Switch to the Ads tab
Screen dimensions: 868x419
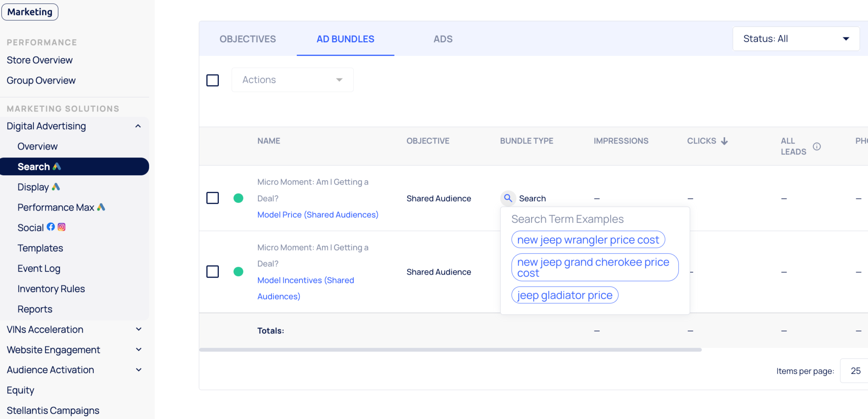click(x=443, y=39)
